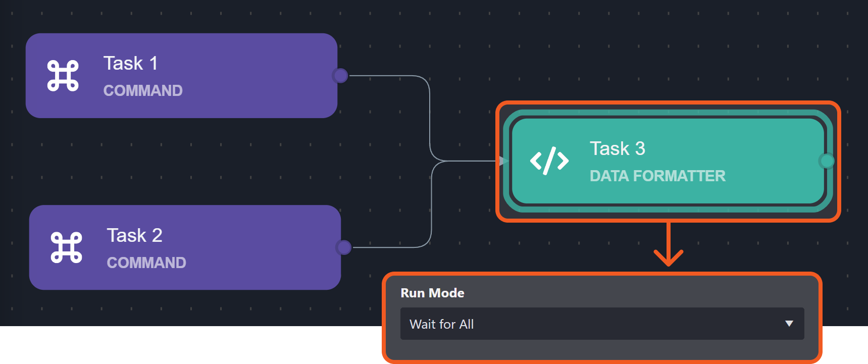Click the Task 1 title text
The height and width of the screenshot is (364, 868).
coord(131,64)
